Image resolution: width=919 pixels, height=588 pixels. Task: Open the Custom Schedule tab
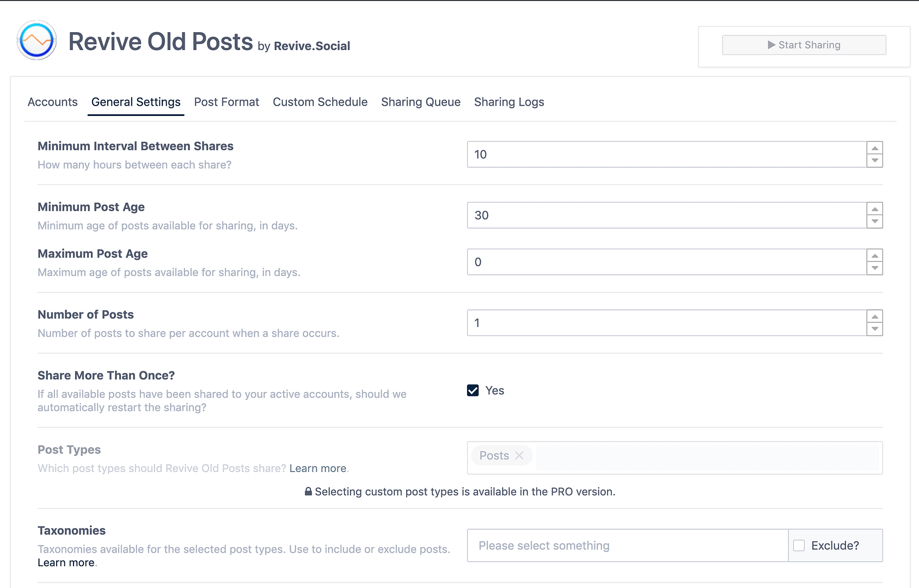tap(320, 102)
